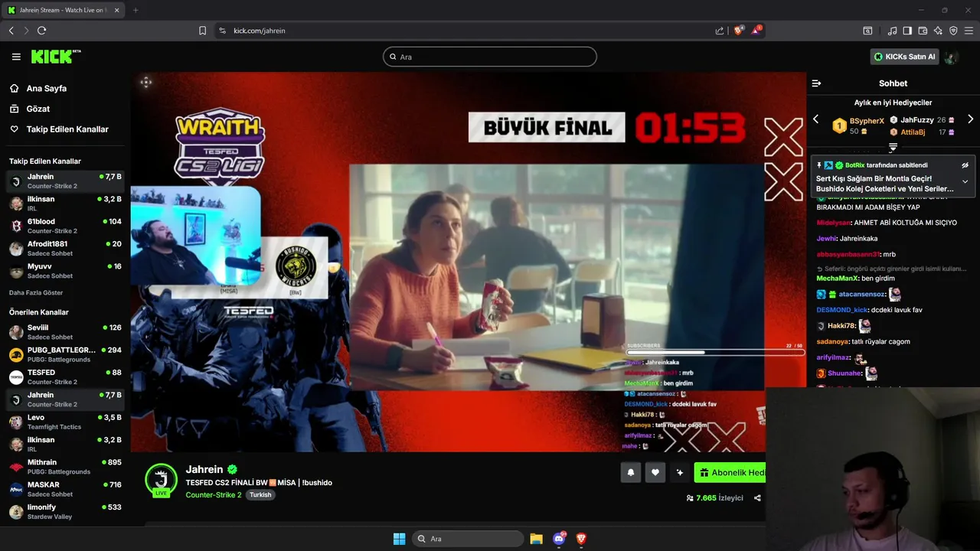Open the Gözat menu item

tap(30, 109)
